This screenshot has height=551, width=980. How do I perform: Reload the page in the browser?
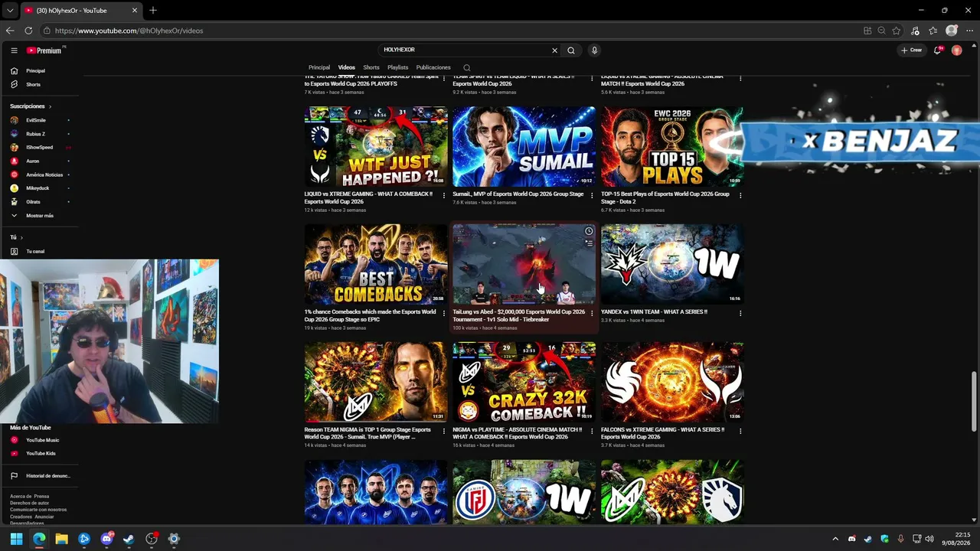click(x=28, y=31)
